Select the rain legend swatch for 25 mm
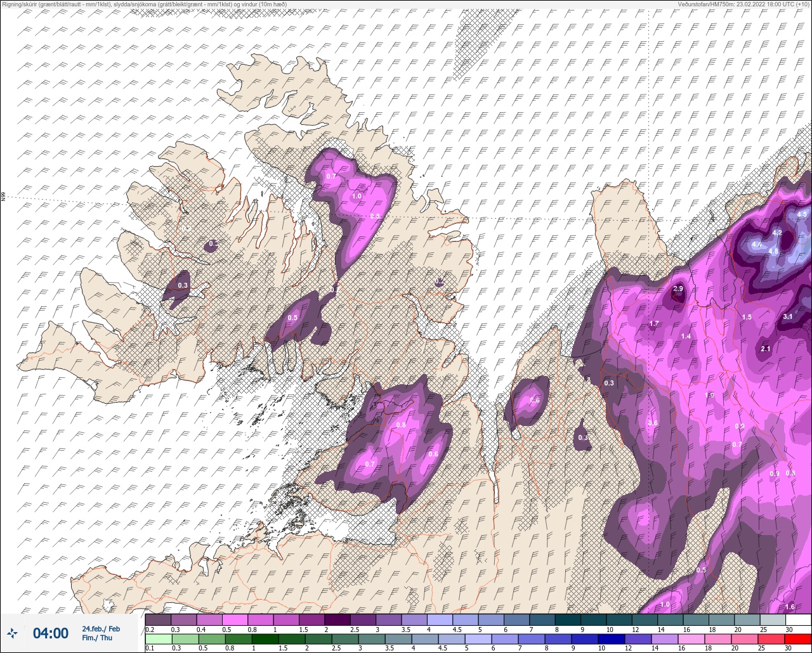Viewport: 812px width, 653px height. (773, 639)
